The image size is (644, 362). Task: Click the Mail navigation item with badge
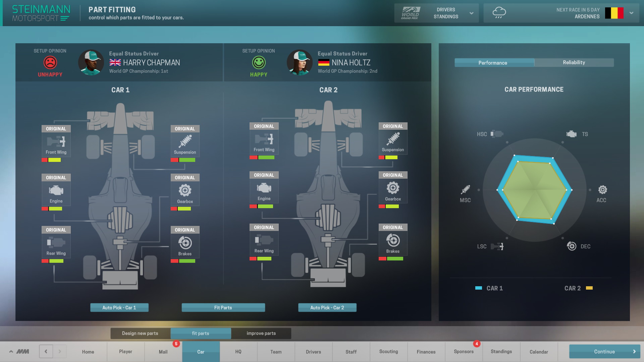tap(163, 351)
